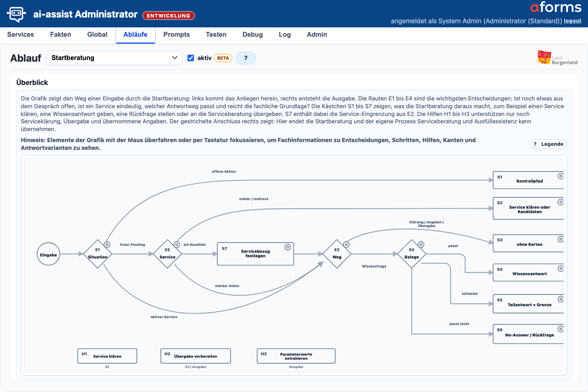Switch to the Fakten tab

(x=60, y=35)
